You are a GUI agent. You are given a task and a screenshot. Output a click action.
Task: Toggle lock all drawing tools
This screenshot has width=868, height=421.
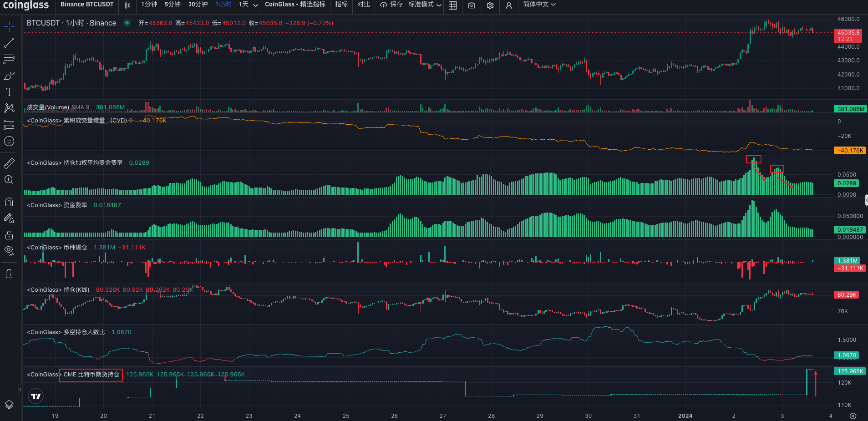tap(9, 235)
